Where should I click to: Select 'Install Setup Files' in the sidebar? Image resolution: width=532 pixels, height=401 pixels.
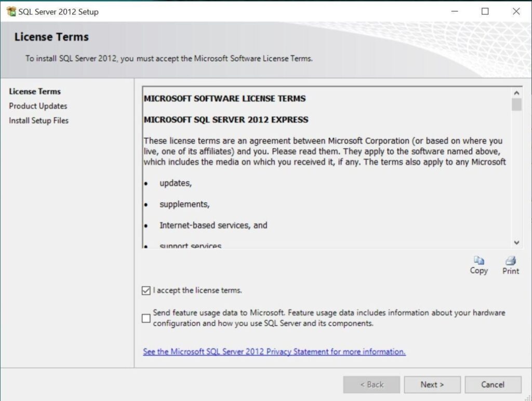[x=38, y=121]
